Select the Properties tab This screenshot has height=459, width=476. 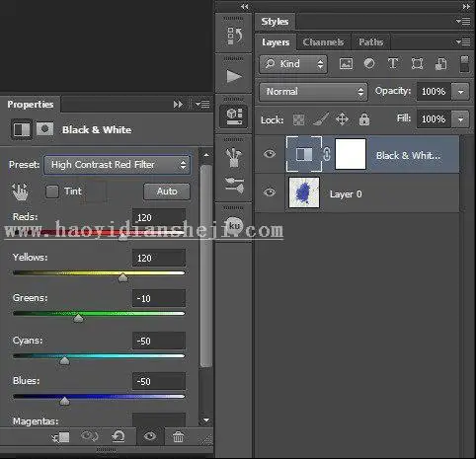click(x=31, y=105)
